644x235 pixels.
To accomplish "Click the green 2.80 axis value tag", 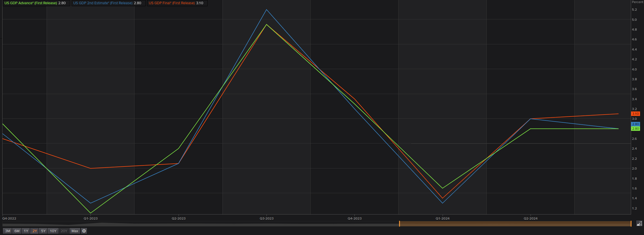I will coord(635,129).
